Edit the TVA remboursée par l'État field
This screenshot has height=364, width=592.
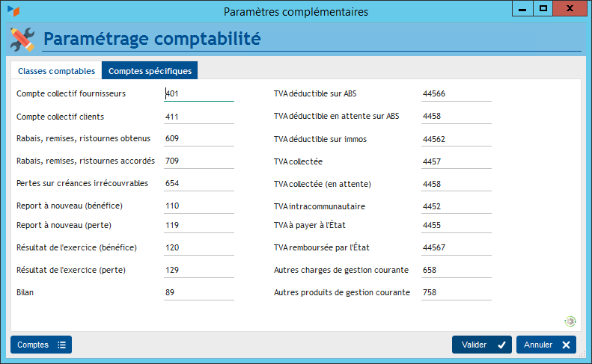(x=456, y=247)
